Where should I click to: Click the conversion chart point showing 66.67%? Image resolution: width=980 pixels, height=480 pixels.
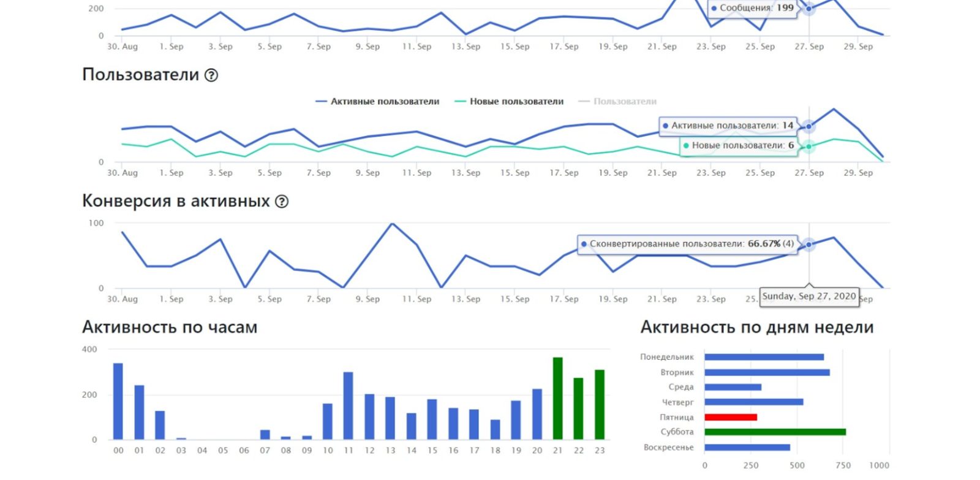[x=809, y=245]
